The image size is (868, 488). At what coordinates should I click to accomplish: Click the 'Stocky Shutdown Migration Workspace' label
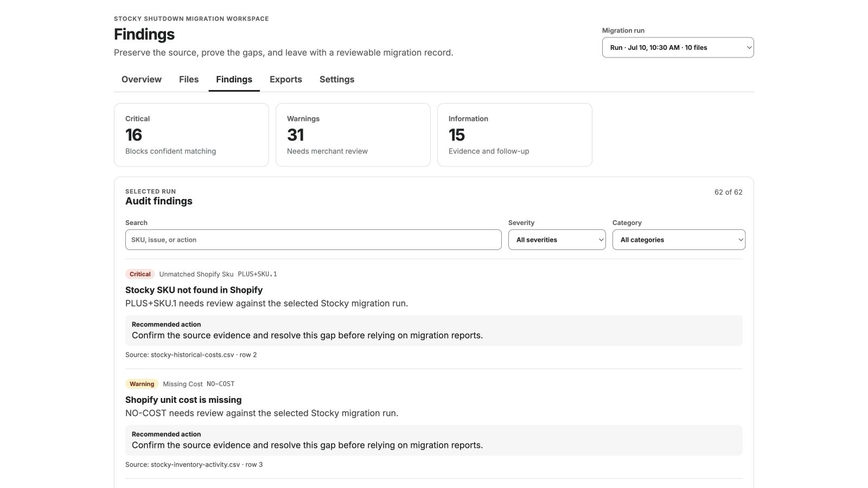(192, 19)
